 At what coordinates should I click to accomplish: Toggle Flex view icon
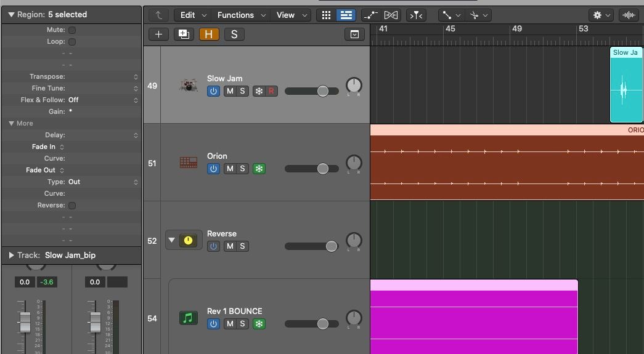[x=391, y=15]
